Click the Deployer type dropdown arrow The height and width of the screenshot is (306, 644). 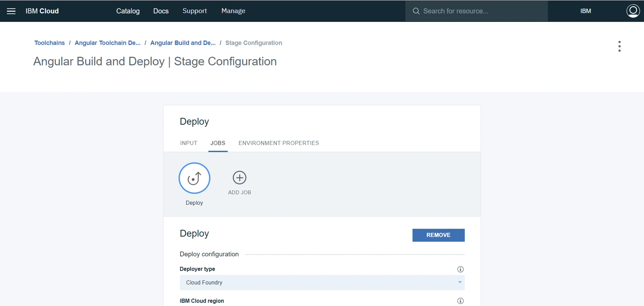(460, 282)
